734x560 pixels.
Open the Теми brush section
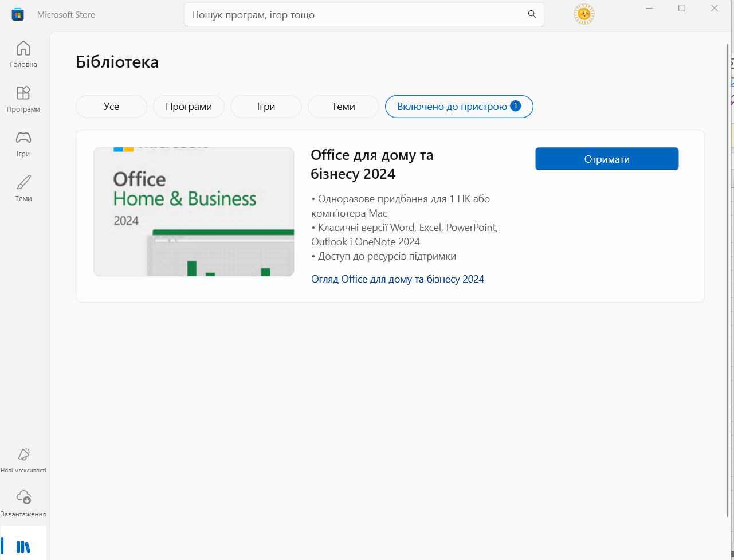pyautogui.click(x=23, y=189)
